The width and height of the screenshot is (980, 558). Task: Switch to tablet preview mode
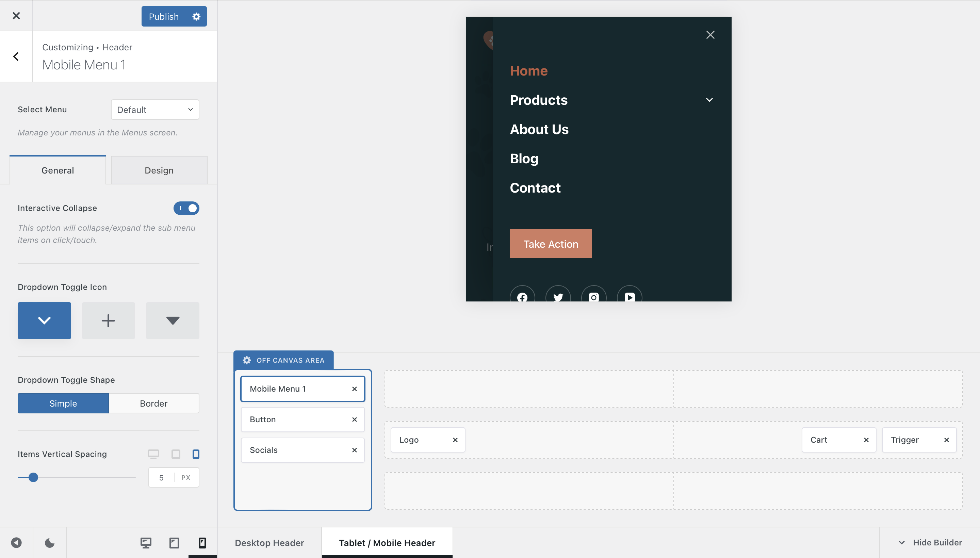pos(174,543)
